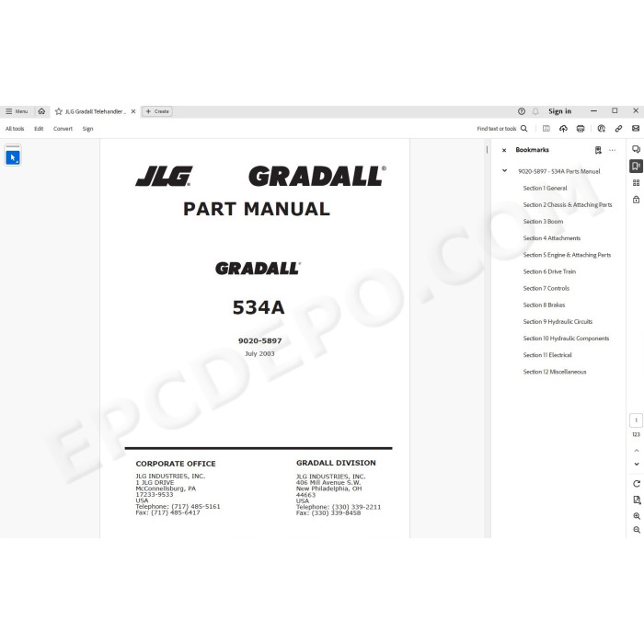
Task: Zoom out with the magnifier minus
Action: click(637, 530)
